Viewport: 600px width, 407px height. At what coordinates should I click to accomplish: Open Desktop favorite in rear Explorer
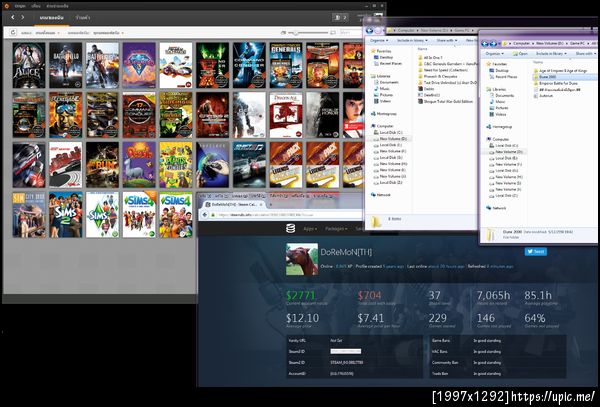pos(383,57)
